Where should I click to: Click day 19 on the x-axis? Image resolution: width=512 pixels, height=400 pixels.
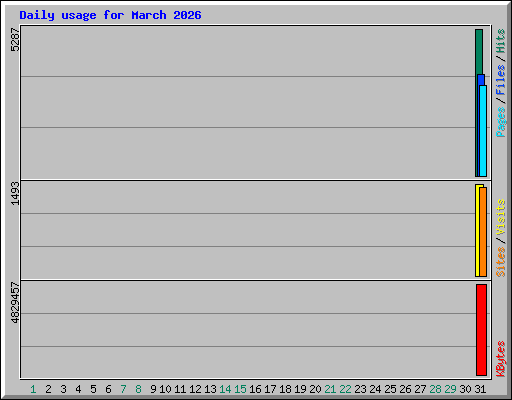coord(300,389)
